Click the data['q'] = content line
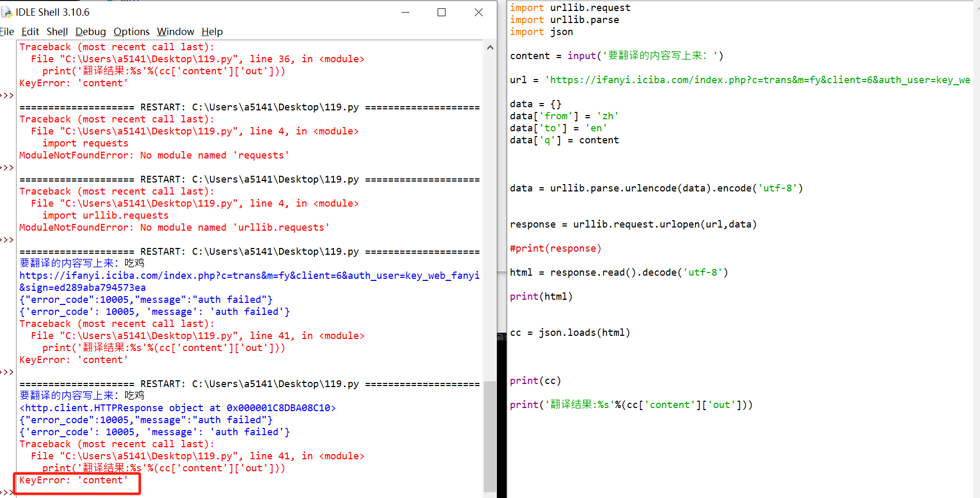Image resolution: width=980 pixels, height=498 pixels. (x=564, y=140)
